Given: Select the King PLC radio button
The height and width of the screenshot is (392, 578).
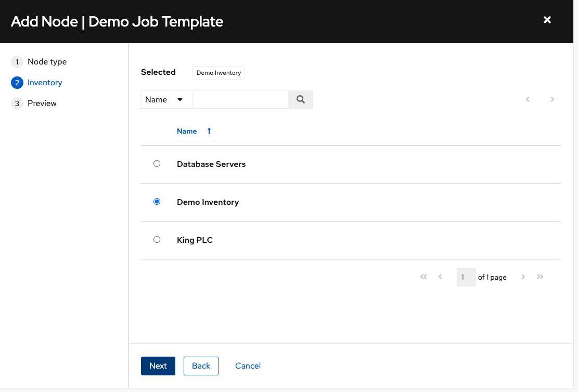Looking at the screenshot, I should coord(157,240).
